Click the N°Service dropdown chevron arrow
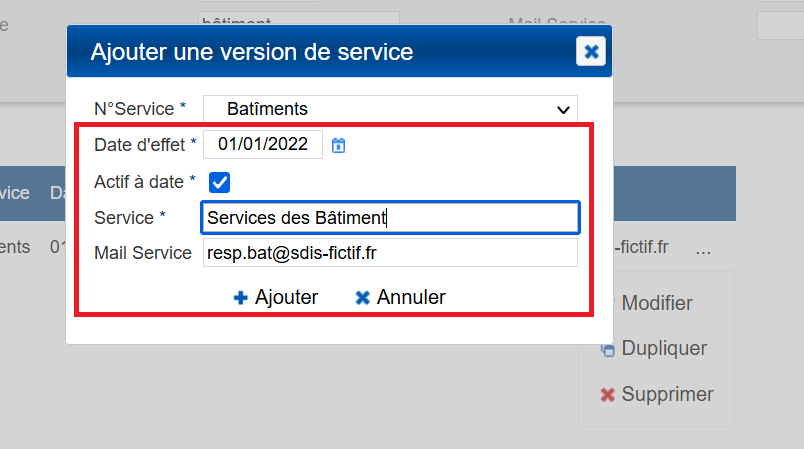This screenshot has width=804, height=449. [x=561, y=109]
